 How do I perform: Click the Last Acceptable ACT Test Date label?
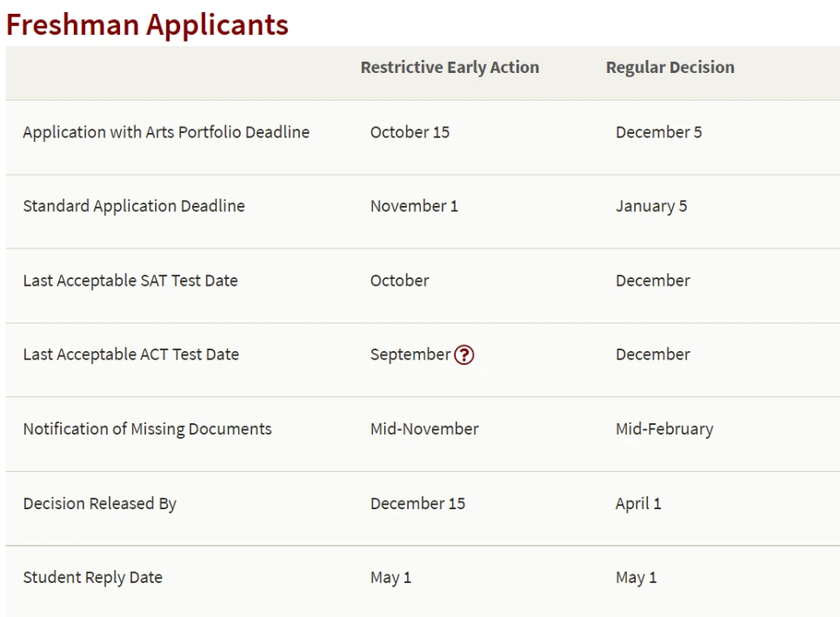click(130, 355)
